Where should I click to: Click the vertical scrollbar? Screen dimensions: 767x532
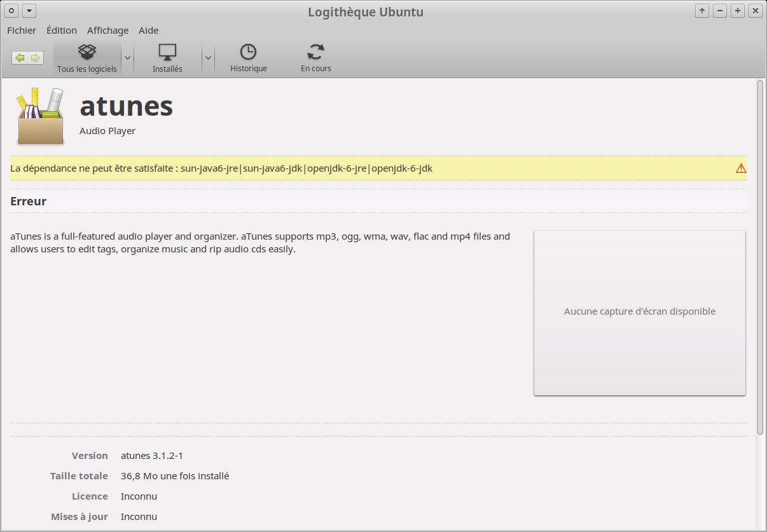coord(761,257)
